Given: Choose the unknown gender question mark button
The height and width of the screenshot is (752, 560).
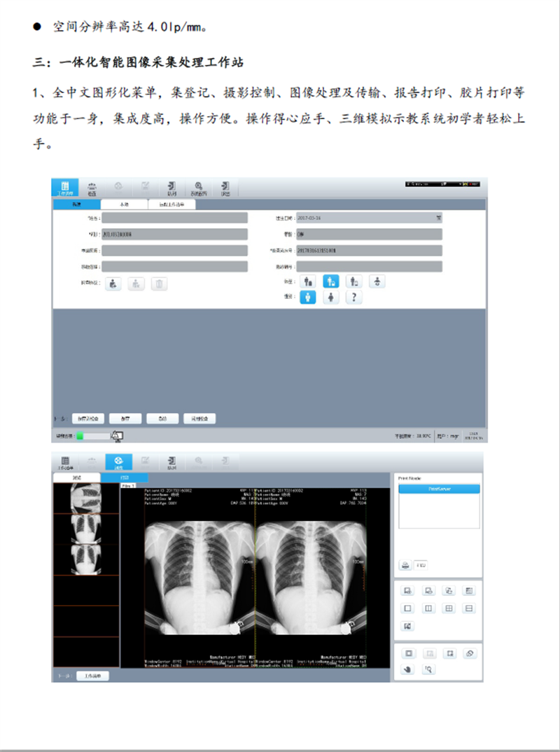Looking at the screenshot, I should 355,298.
